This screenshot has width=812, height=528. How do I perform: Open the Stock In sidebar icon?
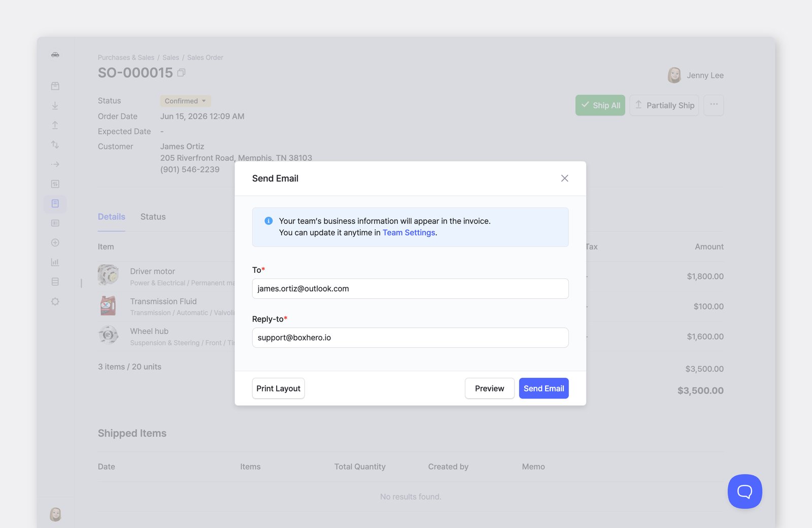[55, 105]
